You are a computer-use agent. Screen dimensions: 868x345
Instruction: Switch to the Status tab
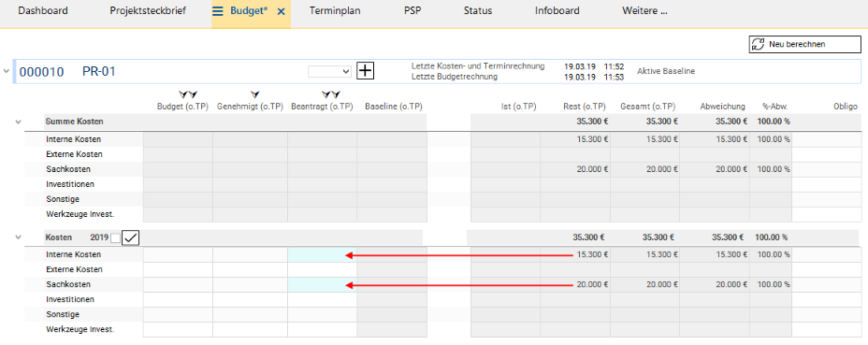tap(478, 11)
